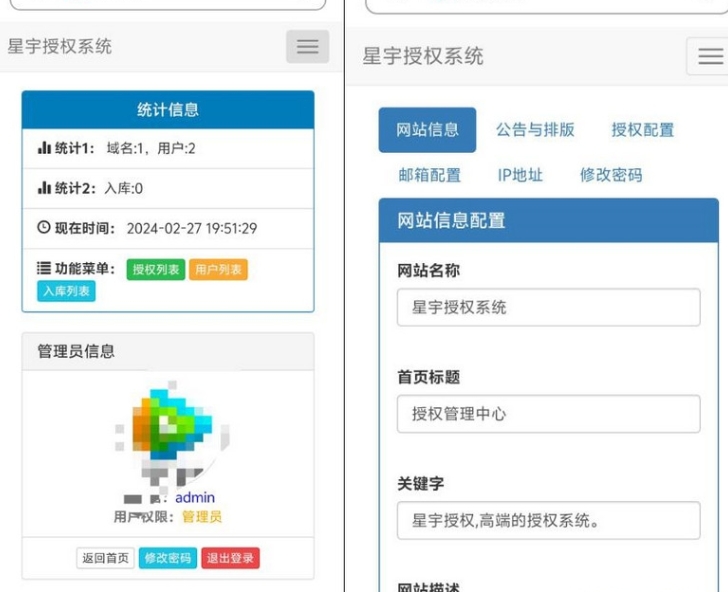Click 管理员 permission label
This screenshot has height=592, width=728.
coord(202,517)
